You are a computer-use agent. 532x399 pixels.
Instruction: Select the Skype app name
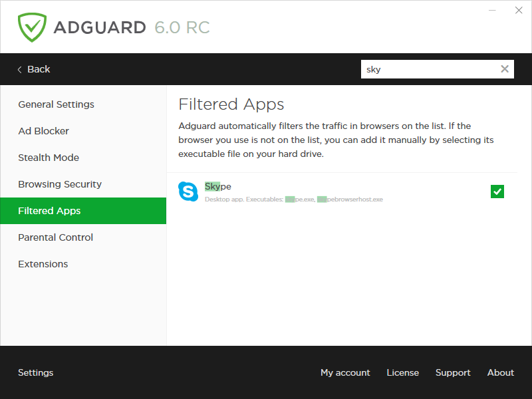coord(218,186)
